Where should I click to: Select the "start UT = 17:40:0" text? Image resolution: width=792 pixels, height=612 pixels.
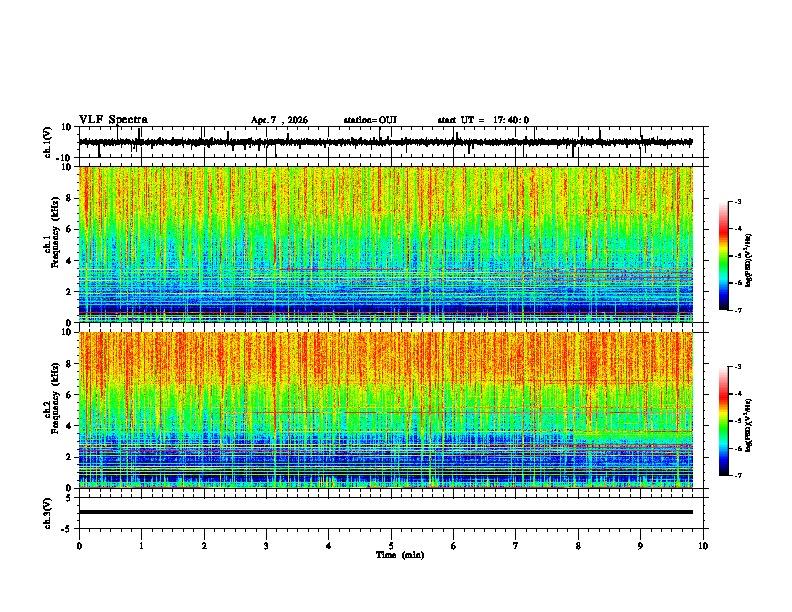click(483, 120)
